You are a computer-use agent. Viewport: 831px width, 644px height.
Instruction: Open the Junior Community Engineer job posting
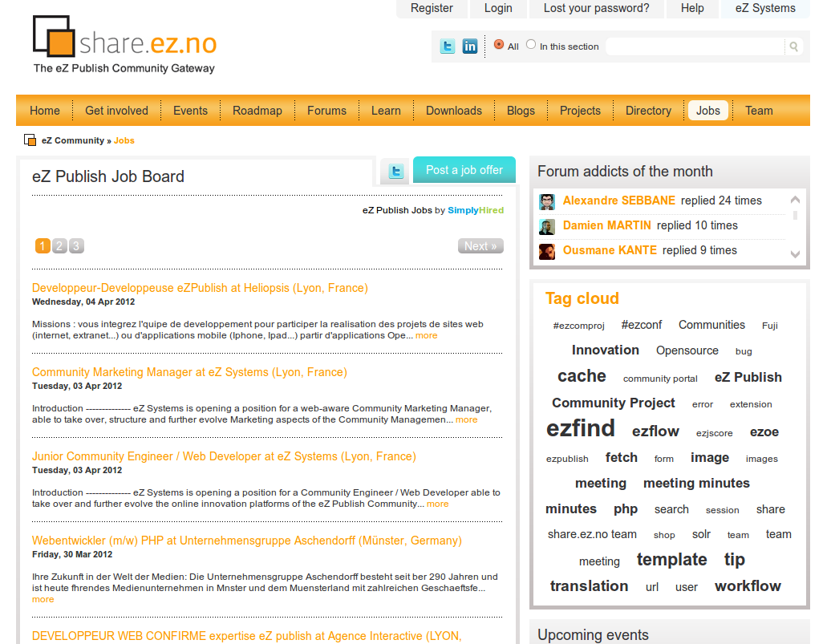coord(224,456)
